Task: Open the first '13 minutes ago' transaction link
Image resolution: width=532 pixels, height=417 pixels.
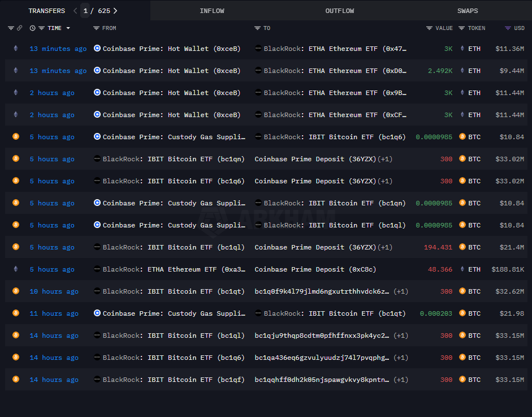Action: tap(58, 49)
